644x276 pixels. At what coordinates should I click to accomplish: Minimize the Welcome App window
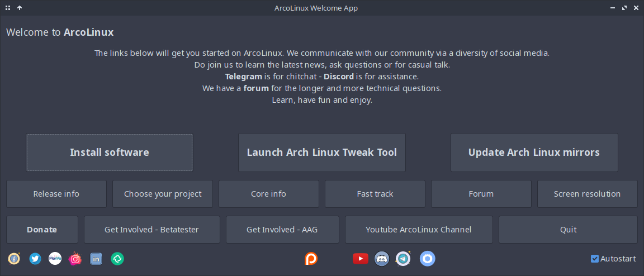(x=612, y=8)
